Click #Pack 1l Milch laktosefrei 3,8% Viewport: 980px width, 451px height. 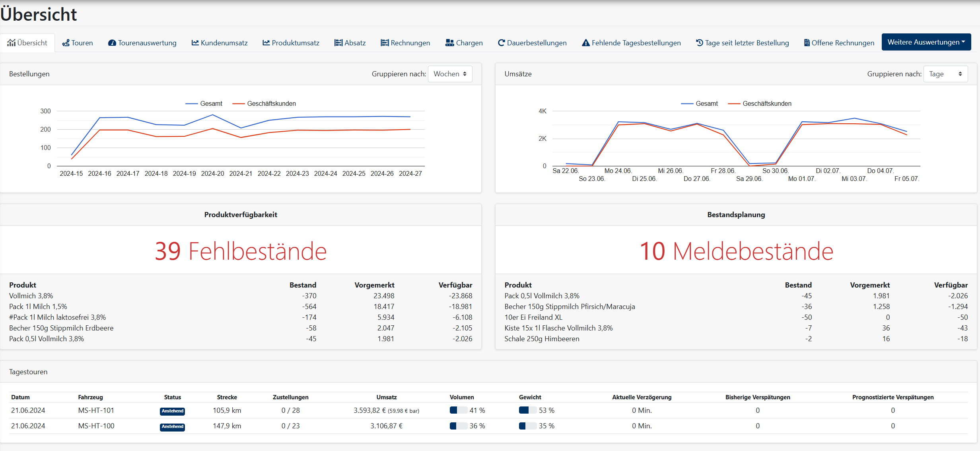[x=57, y=317]
